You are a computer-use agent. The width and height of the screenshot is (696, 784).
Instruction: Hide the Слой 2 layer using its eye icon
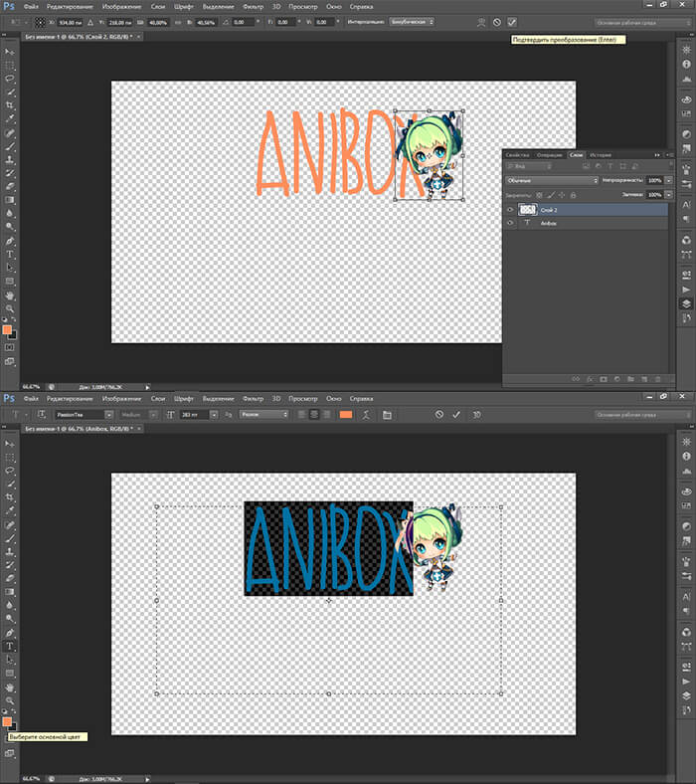click(510, 210)
